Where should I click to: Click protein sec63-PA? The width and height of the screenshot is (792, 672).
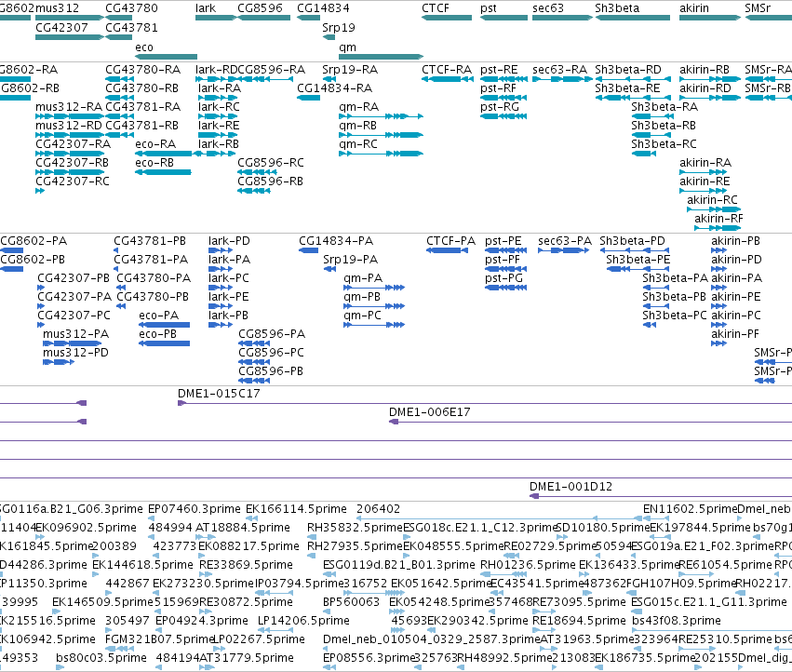[x=565, y=240]
